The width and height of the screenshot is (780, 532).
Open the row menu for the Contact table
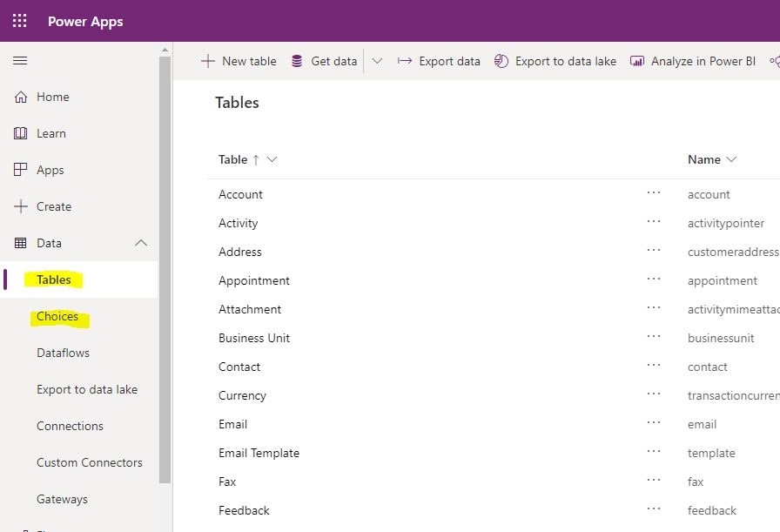pyautogui.click(x=655, y=367)
